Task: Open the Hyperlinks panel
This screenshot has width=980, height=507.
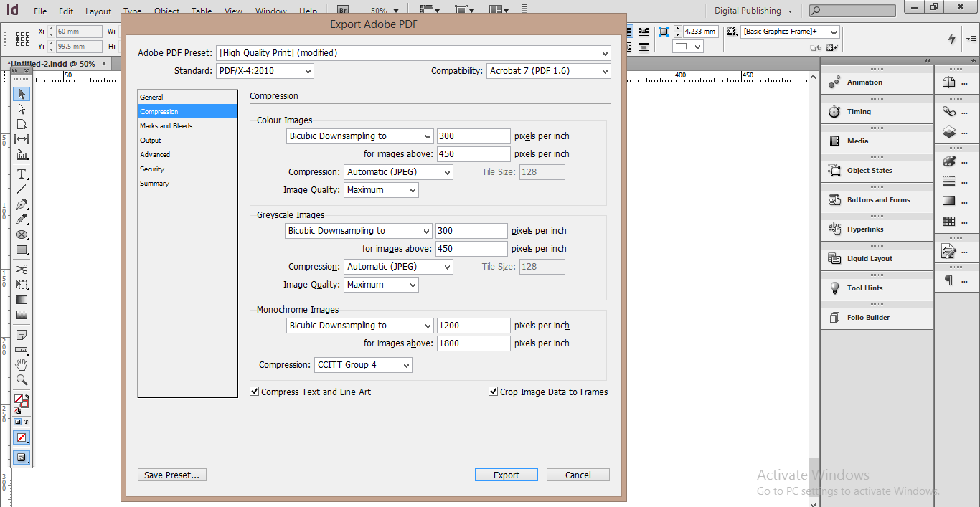Action: click(x=876, y=229)
